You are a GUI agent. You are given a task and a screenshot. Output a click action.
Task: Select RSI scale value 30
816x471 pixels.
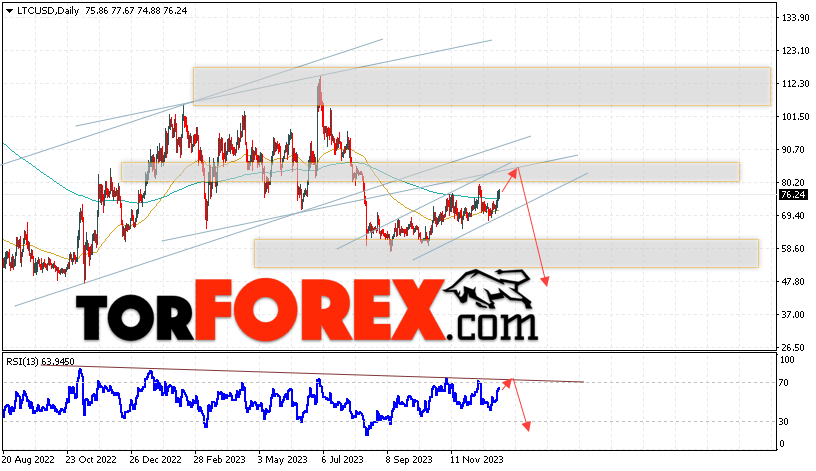(x=784, y=422)
